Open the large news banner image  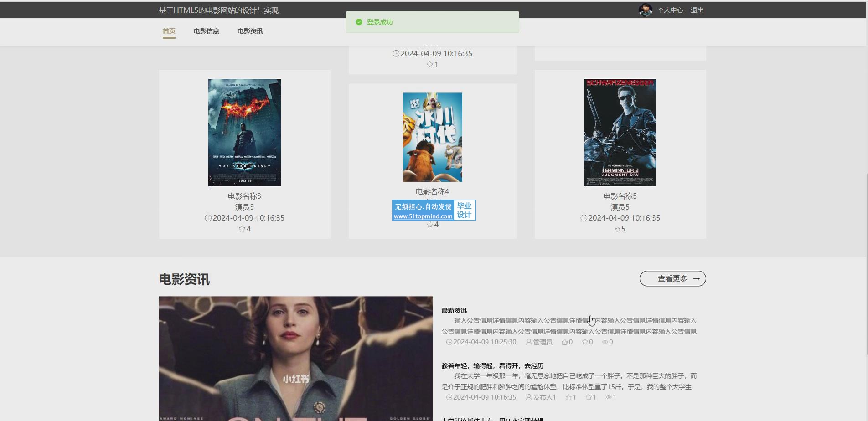click(x=295, y=359)
